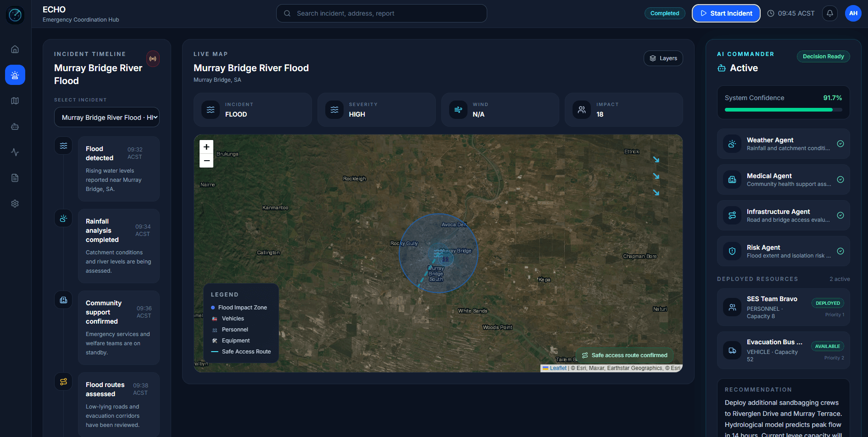Zoom out on the live map
Viewport: 868px width, 437px height.
tap(206, 161)
